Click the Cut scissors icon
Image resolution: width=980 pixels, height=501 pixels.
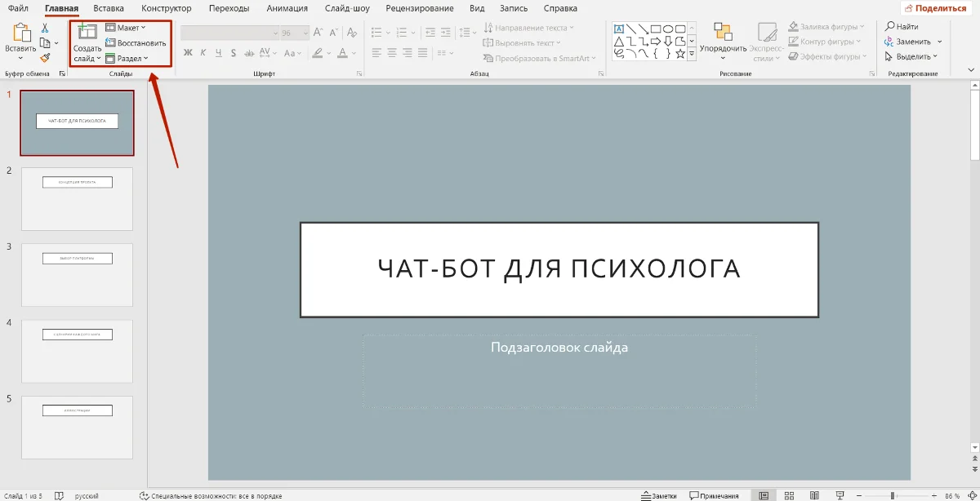pos(46,29)
